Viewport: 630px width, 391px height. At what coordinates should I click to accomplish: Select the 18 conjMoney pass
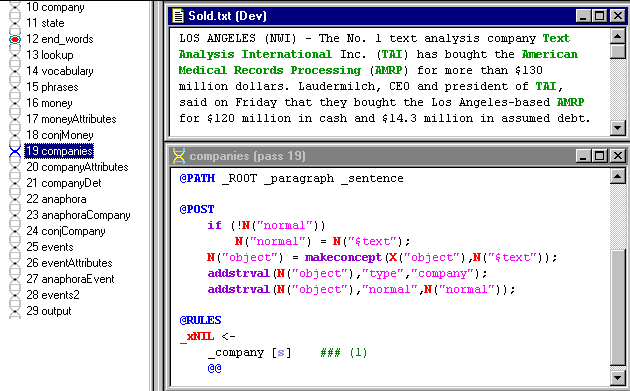[x=60, y=135]
